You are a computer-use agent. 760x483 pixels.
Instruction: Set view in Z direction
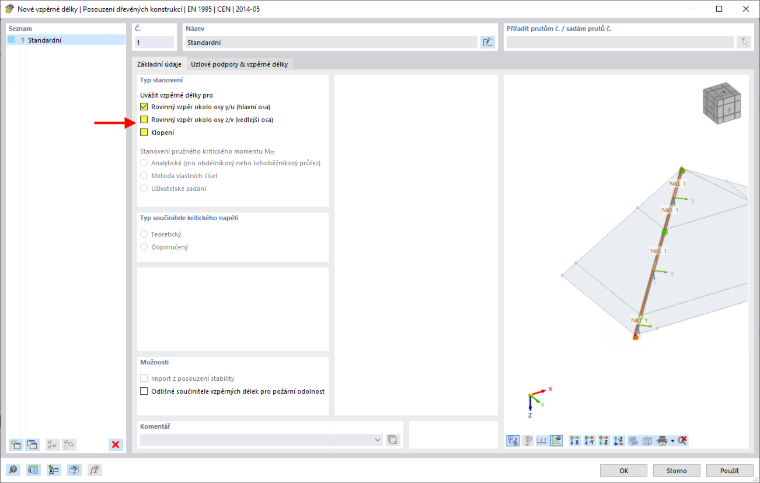click(603, 440)
